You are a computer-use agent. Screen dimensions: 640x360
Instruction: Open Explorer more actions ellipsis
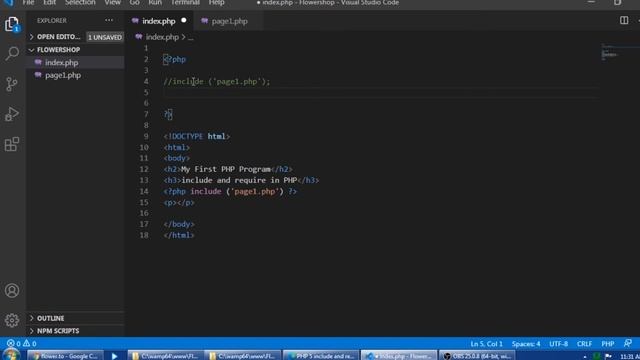tap(109, 20)
